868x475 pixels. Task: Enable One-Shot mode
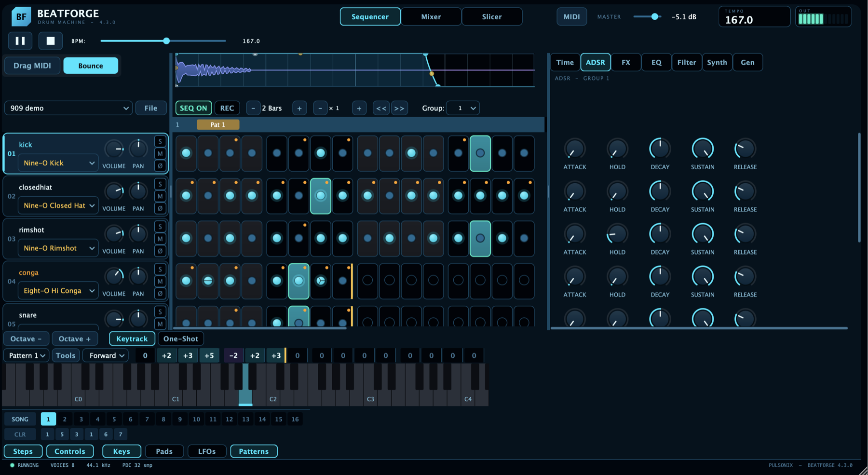tap(181, 339)
